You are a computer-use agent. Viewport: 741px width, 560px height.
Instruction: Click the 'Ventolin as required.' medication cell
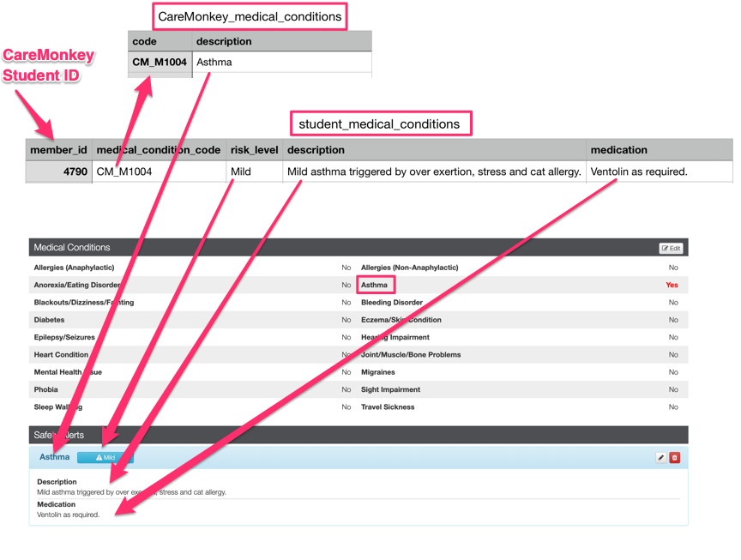coord(660,172)
